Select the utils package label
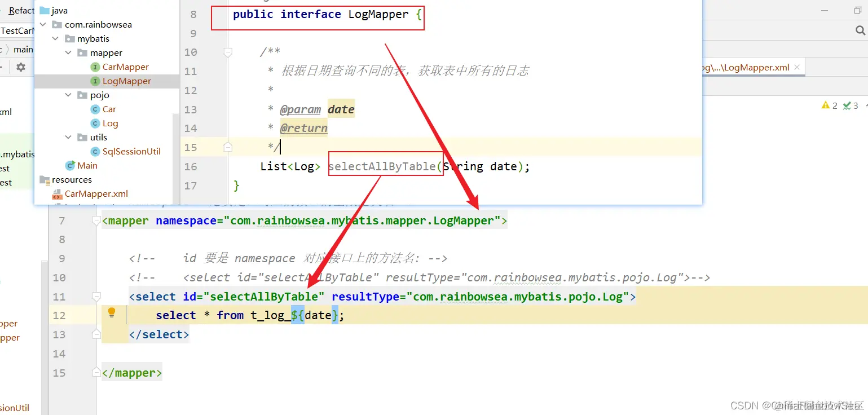868x415 pixels. 99,137
